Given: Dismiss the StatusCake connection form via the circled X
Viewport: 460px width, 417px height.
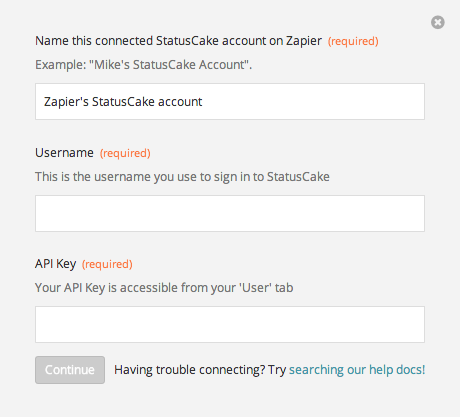Looking at the screenshot, I should pos(438,22).
